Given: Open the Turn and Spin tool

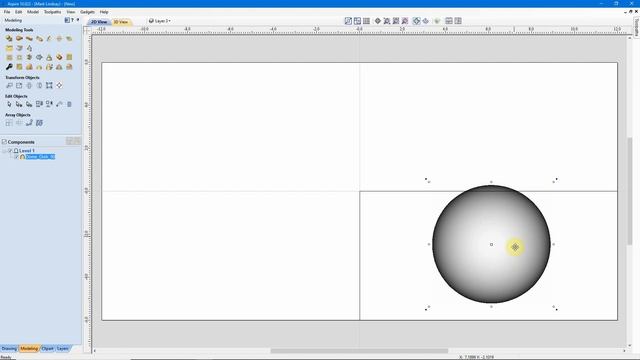Looking at the screenshot, I should (x=39, y=39).
